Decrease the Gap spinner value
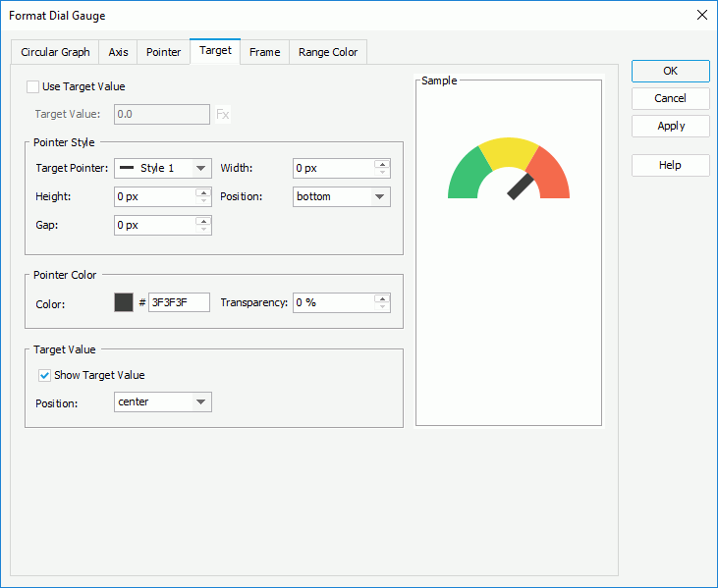Screen dimensions: 718x588 coord(203,230)
